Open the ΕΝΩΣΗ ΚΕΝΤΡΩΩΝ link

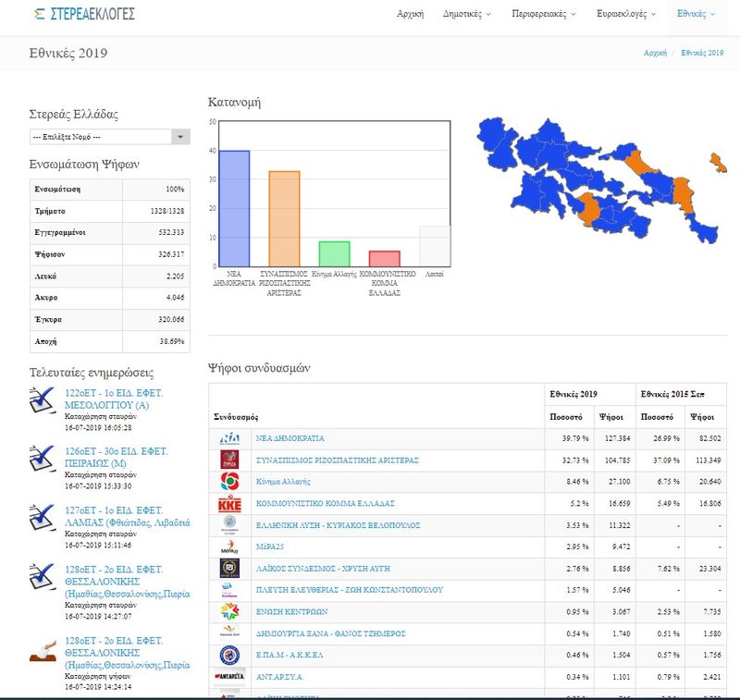(x=291, y=612)
